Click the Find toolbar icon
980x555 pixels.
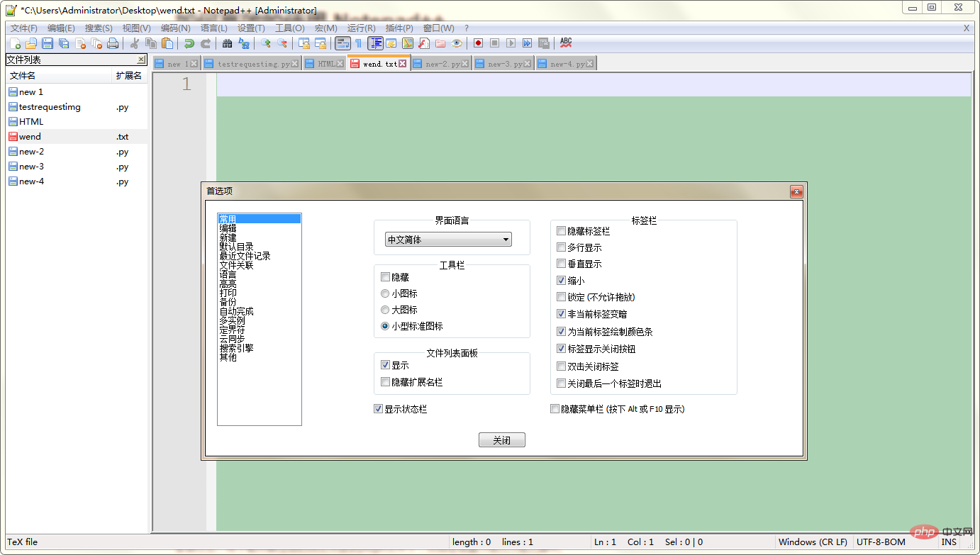click(227, 43)
